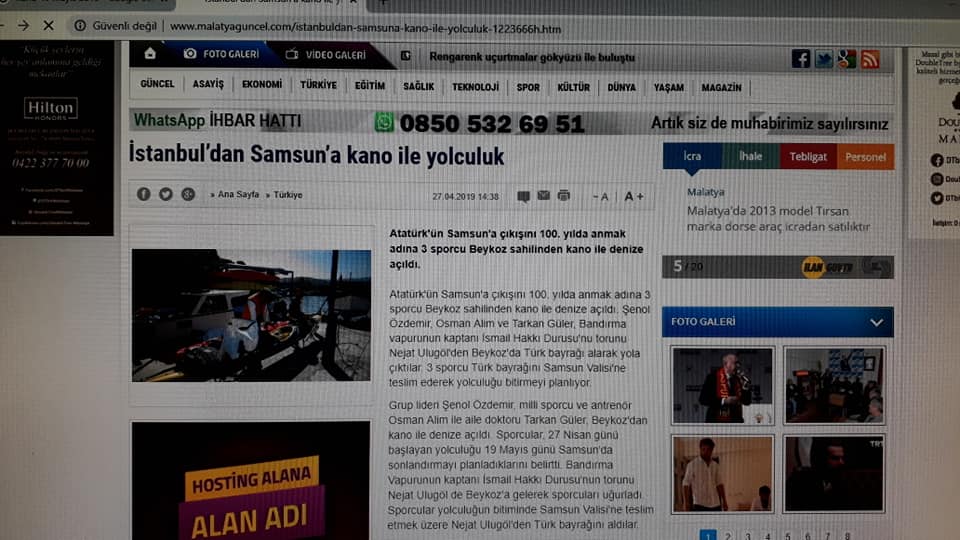
Task: Click the WhatsApp green logo icon
Action: pyautogui.click(x=384, y=122)
